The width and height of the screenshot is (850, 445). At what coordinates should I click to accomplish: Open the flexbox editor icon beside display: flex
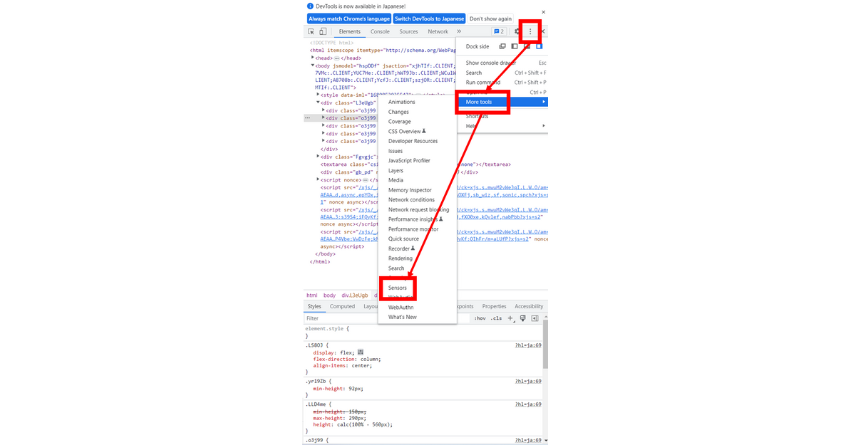pyautogui.click(x=360, y=352)
